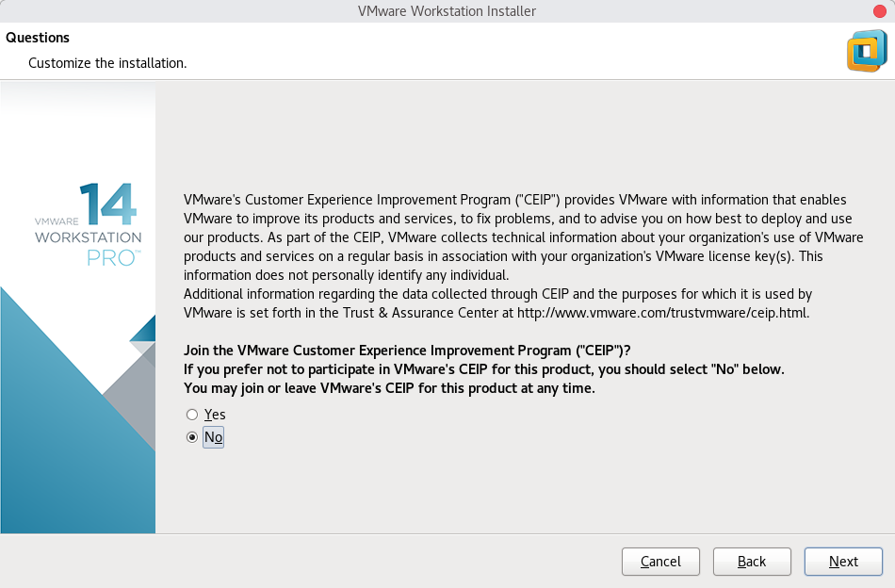Click the large "14" numeral in sidebar

(108, 204)
